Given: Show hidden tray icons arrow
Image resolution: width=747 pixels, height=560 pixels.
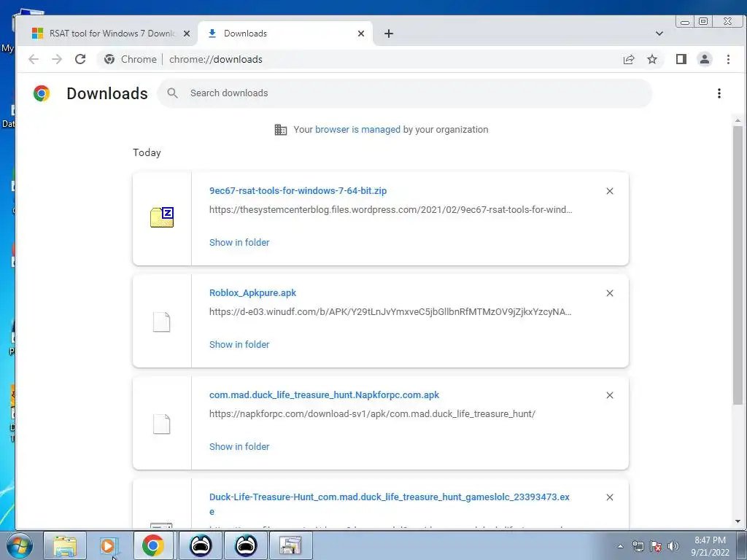Looking at the screenshot, I should (620, 546).
